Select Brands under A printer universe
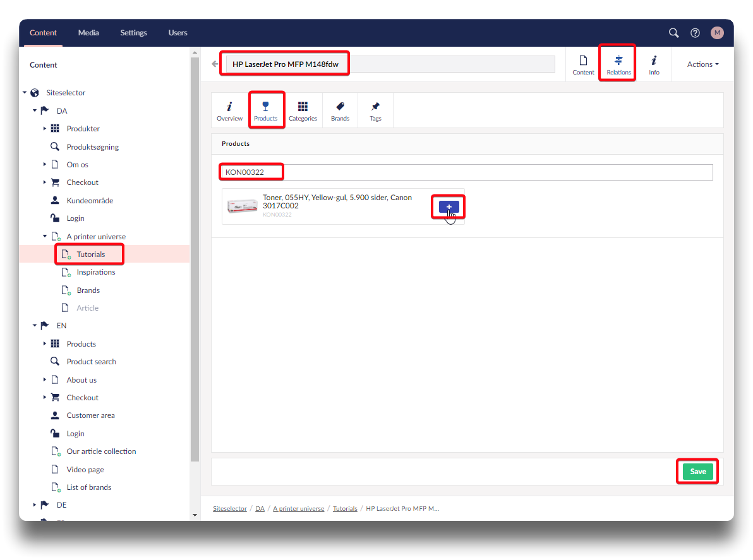 pyautogui.click(x=88, y=290)
